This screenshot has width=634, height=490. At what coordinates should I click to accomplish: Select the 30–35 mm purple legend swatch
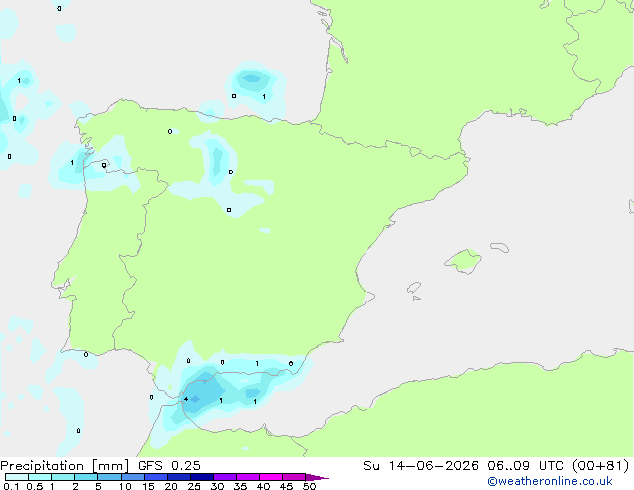click(224, 477)
